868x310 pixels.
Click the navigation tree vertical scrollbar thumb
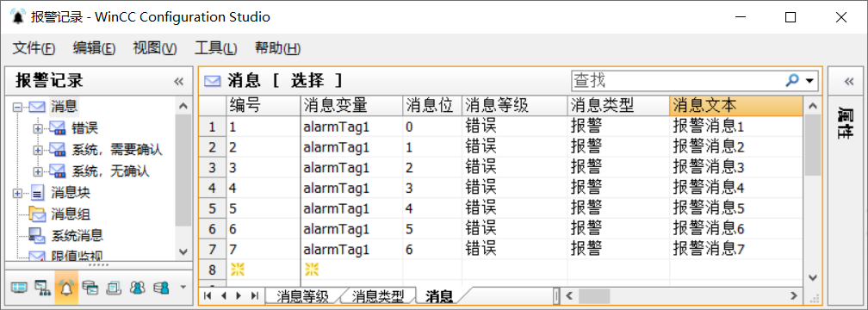183,170
